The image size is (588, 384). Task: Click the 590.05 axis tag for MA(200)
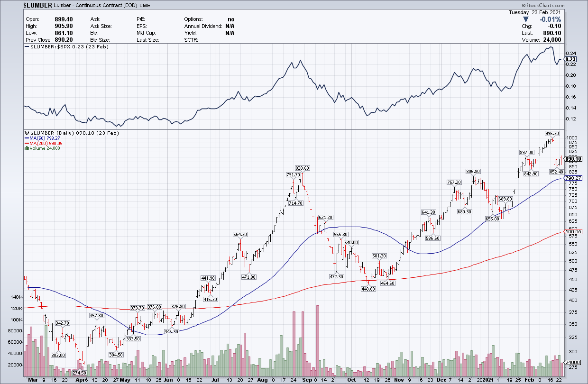(x=573, y=231)
